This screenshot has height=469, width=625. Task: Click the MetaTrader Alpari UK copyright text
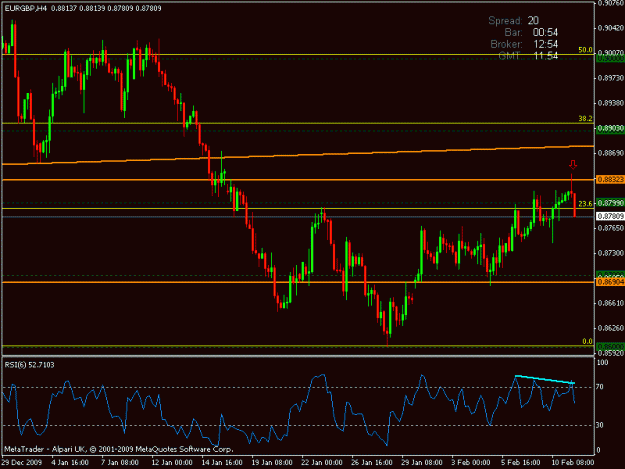click(x=118, y=449)
